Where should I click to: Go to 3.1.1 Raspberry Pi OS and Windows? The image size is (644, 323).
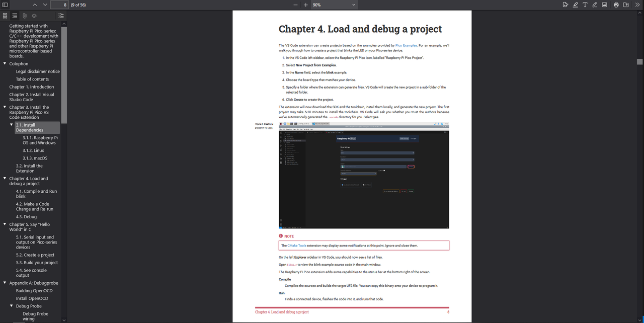click(x=40, y=140)
